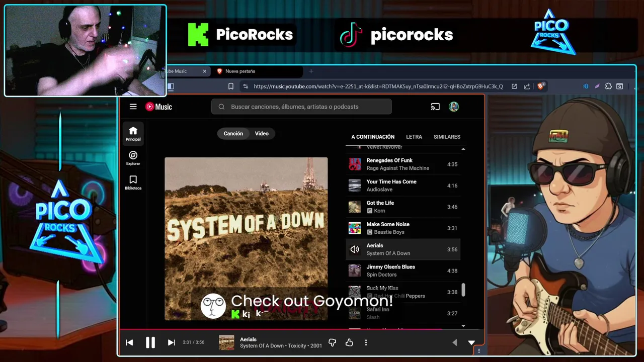644x362 pixels.
Task: Open System Of A Down artist link in player bar
Action: [x=262, y=346]
